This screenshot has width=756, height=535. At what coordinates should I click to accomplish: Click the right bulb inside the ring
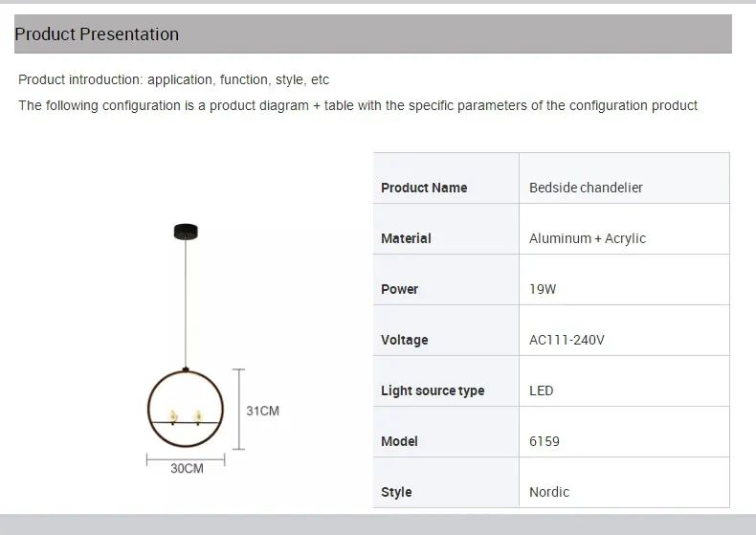coord(198,416)
